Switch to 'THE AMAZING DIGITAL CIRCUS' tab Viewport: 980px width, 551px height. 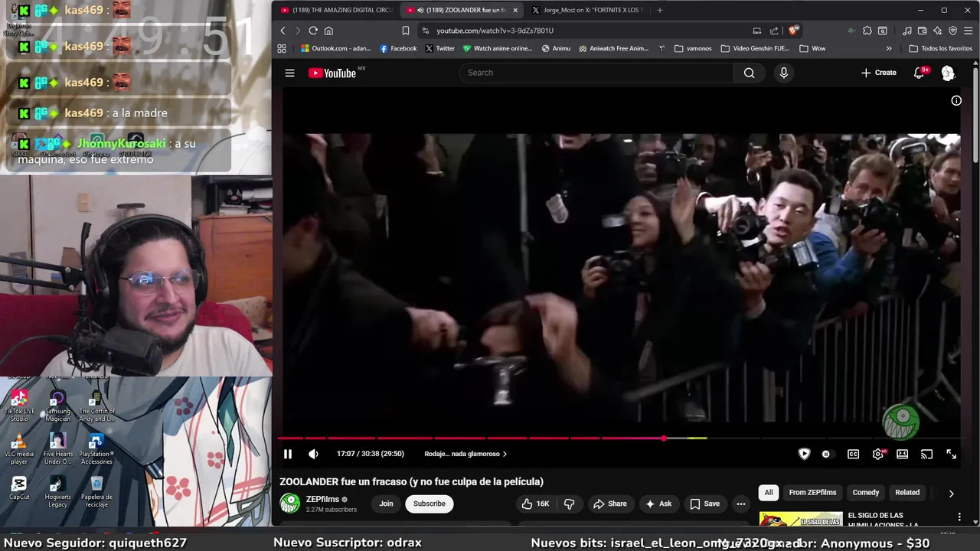337,10
